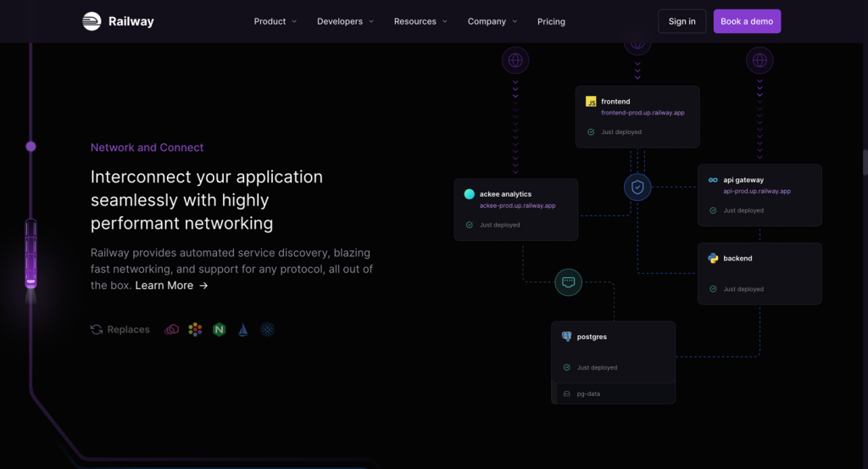Click the globe icon above ackee analytics
Viewport: 868px width, 469px height.
point(515,60)
